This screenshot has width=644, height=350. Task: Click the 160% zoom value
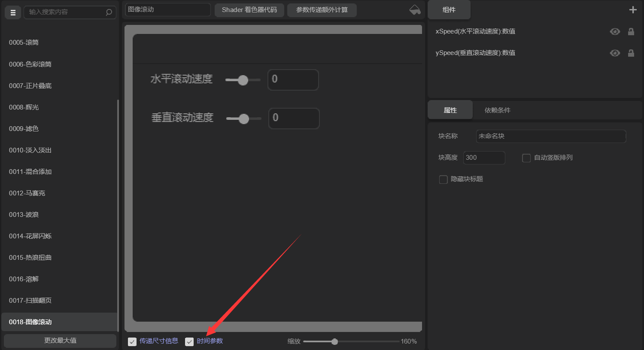click(409, 341)
